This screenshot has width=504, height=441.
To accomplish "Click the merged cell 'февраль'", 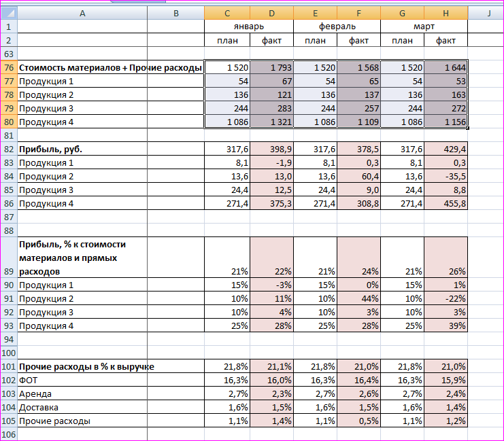I will coord(337,27).
